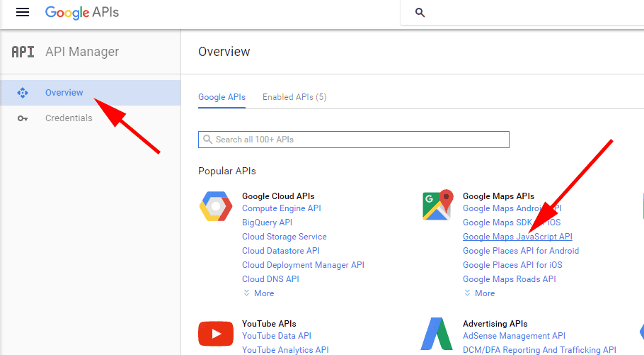
Task: Open the BigQuery API link
Action: click(x=267, y=222)
